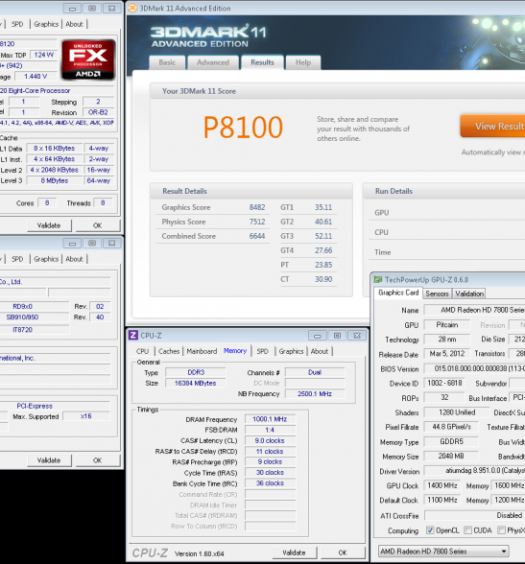Click the 3DMark 11 Advanced Edition logo banner
Viewport: 525px width, 564px height.
coord(209,37)
